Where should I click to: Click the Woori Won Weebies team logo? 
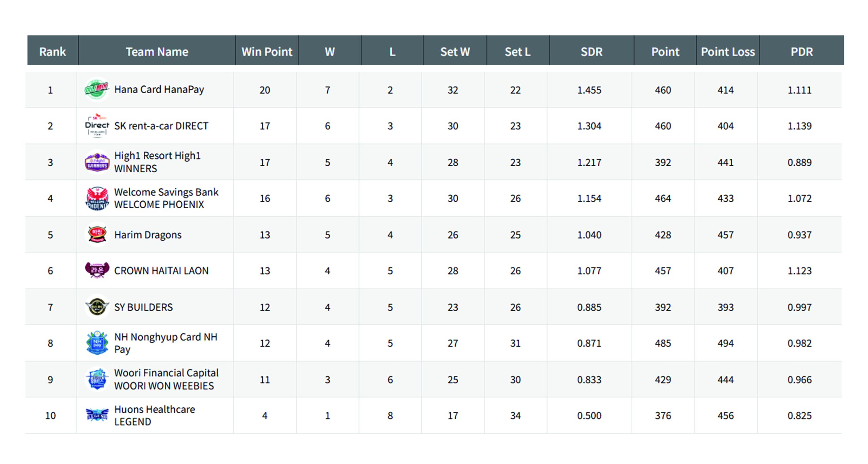pyautogui.click(x=97, y=379)
